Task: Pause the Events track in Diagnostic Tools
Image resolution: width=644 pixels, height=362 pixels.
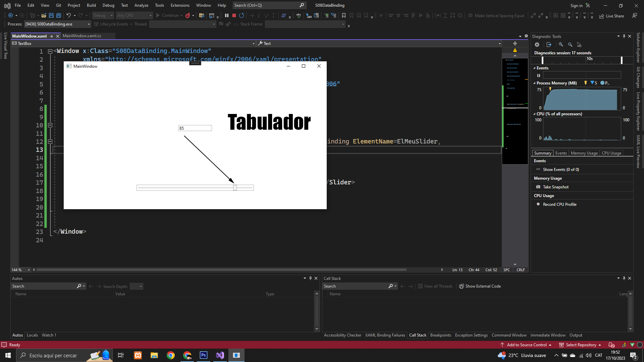Action: tap(539, 75)
